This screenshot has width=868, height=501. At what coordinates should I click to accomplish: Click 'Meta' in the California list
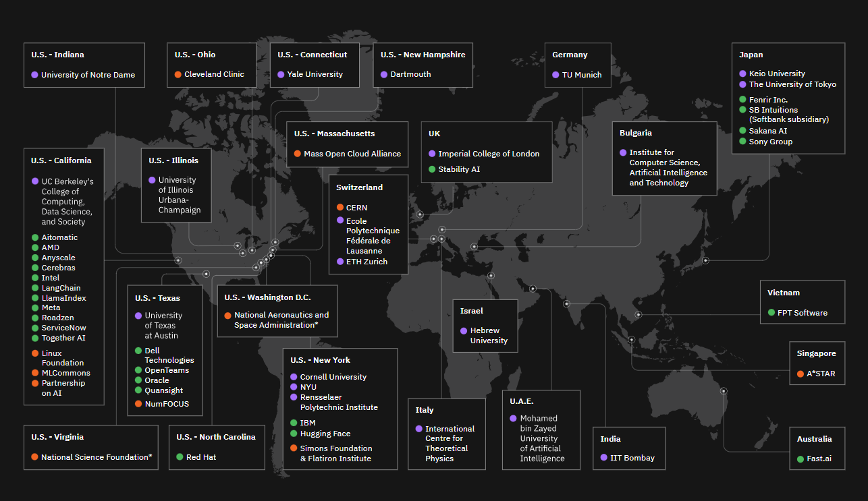tap(51, 307)
